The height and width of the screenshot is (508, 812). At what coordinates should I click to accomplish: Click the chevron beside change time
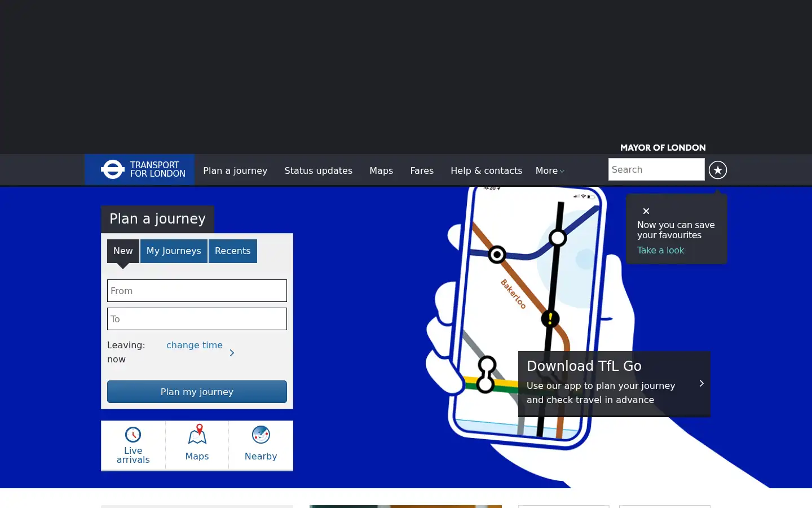(232, 353)
